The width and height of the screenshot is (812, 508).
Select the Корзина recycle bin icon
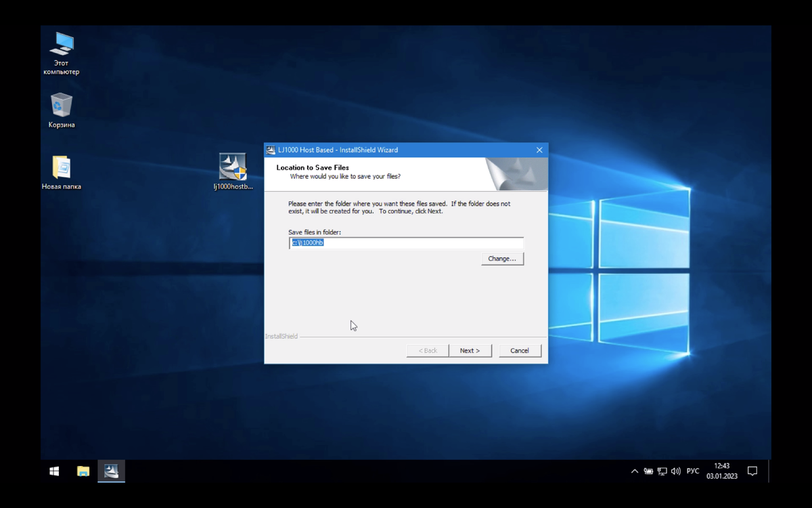click(x=62, y=110)
